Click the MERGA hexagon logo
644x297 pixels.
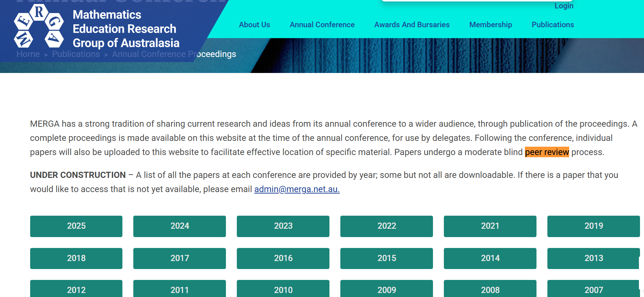tap(39, 26)
